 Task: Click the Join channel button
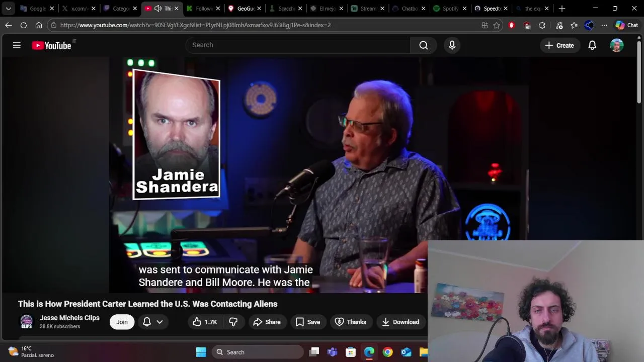[122, 322]
